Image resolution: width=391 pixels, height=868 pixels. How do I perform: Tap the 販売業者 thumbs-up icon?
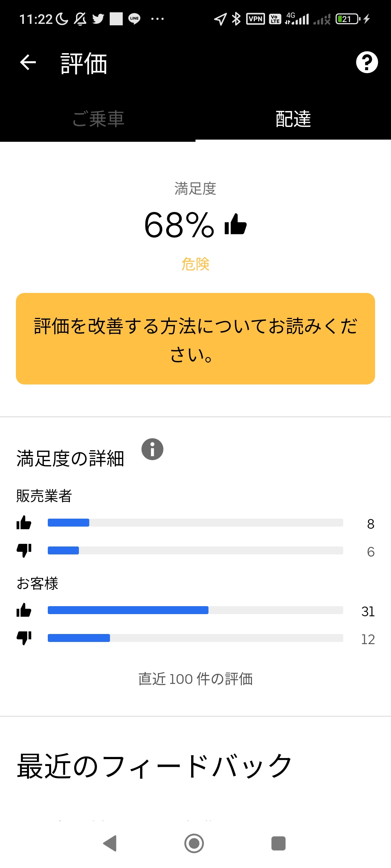click(24, 523)
